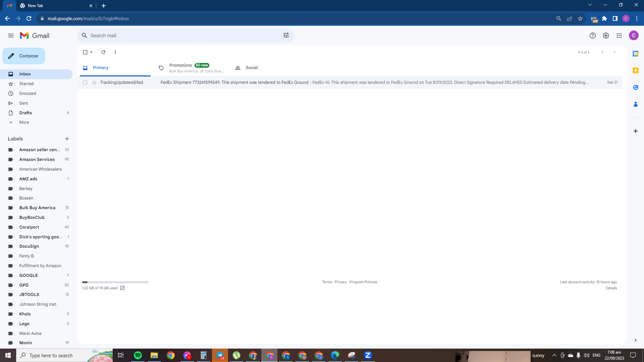Click Get Add-ons plus icon in side panel
Image resolution: width=644 pixels, height=362 pixels.
coord(635,131)
